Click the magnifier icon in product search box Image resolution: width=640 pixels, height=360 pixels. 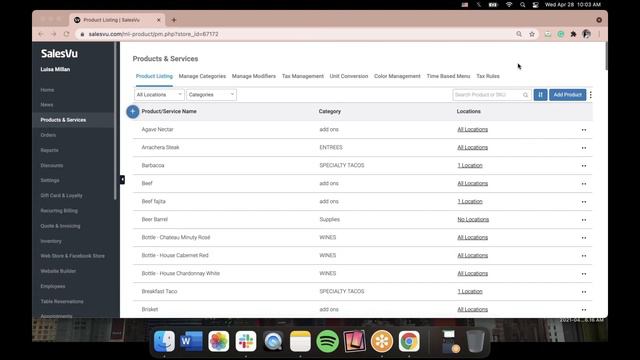[526, 95]
